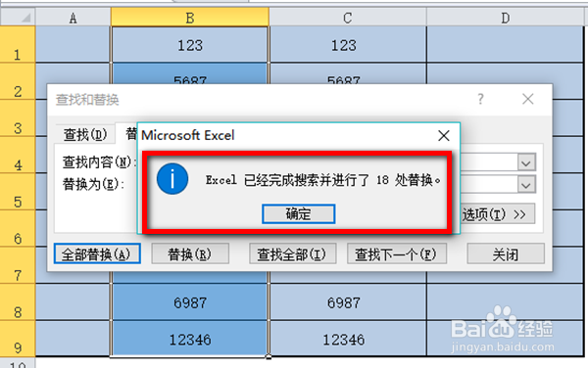Click cell B1 containing 123
The height and width of the screenshot is (368, 588).
[190, 45]
